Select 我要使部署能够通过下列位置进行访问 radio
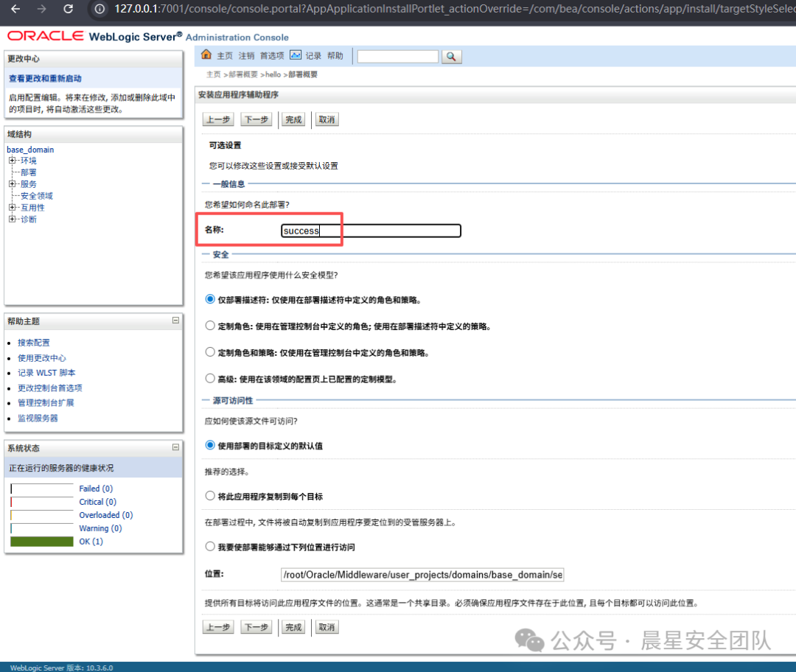The image size is (796, 672). (x=210, y=546)
